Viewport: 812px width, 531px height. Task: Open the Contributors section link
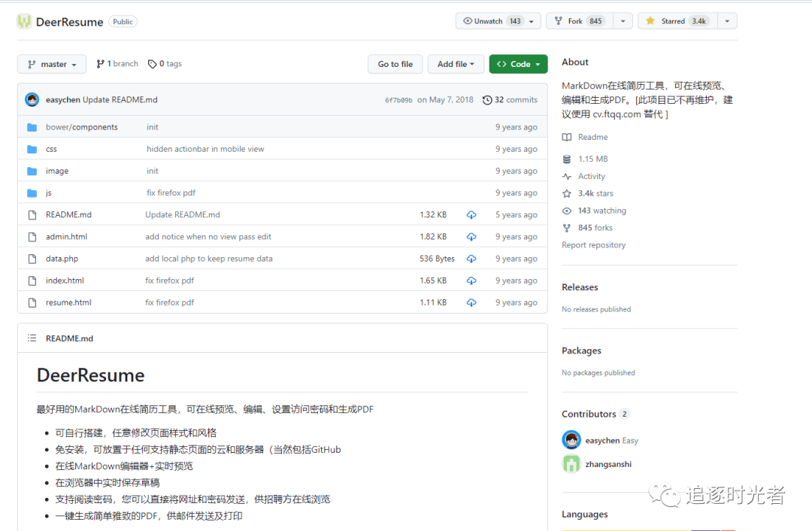coord(595,414)
